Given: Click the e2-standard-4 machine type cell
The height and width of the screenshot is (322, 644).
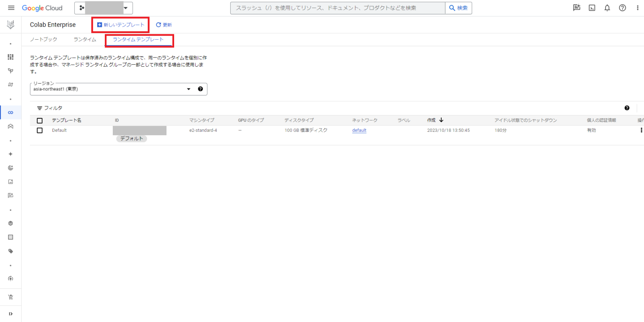Looking at the screenshot, I should click(203, 130).
